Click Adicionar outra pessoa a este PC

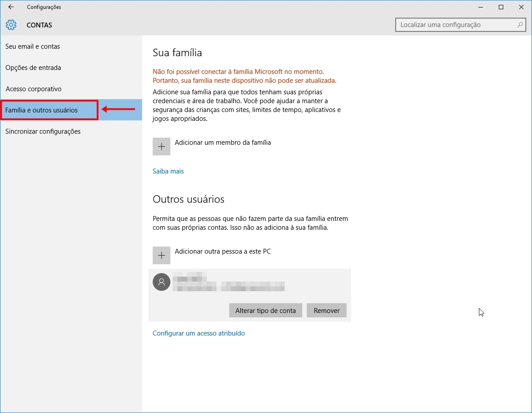pos(223,251)
